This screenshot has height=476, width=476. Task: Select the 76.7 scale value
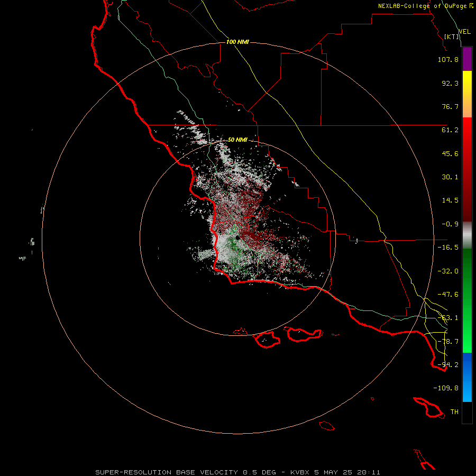tap(450, 106)
